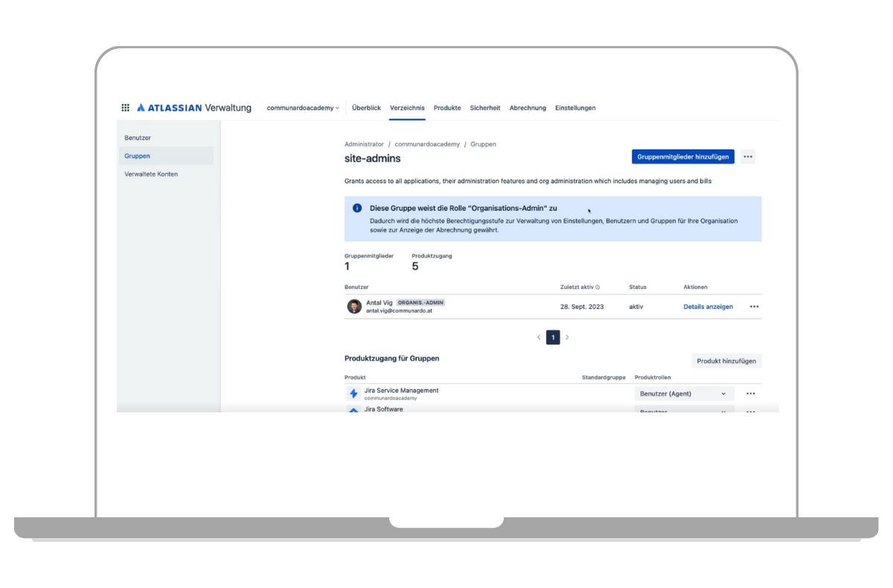Viewport: 893px width, 588px height.
Task: Open the Überblick tab
Action: pos(366,108)
